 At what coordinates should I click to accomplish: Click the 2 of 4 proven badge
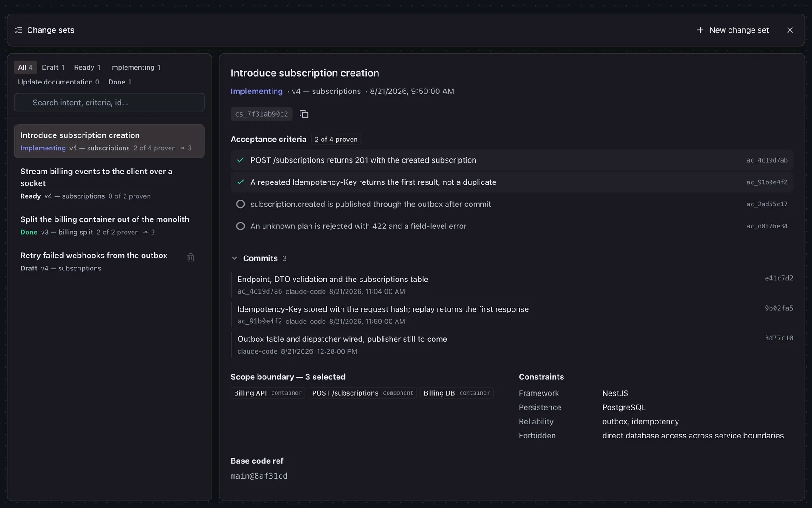pyautogui.click(x=336, y=140)
